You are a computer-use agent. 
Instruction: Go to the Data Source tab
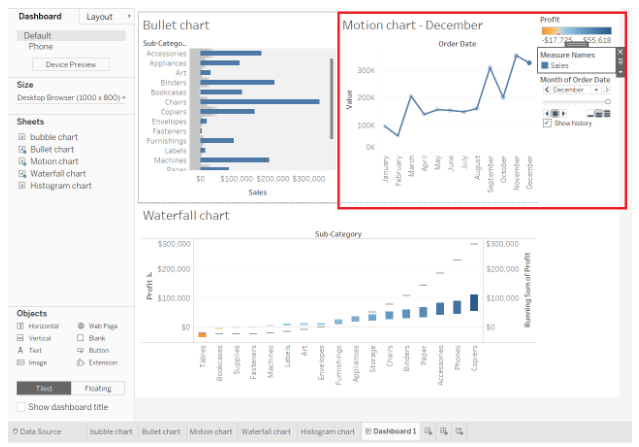[x=35, y=431]
